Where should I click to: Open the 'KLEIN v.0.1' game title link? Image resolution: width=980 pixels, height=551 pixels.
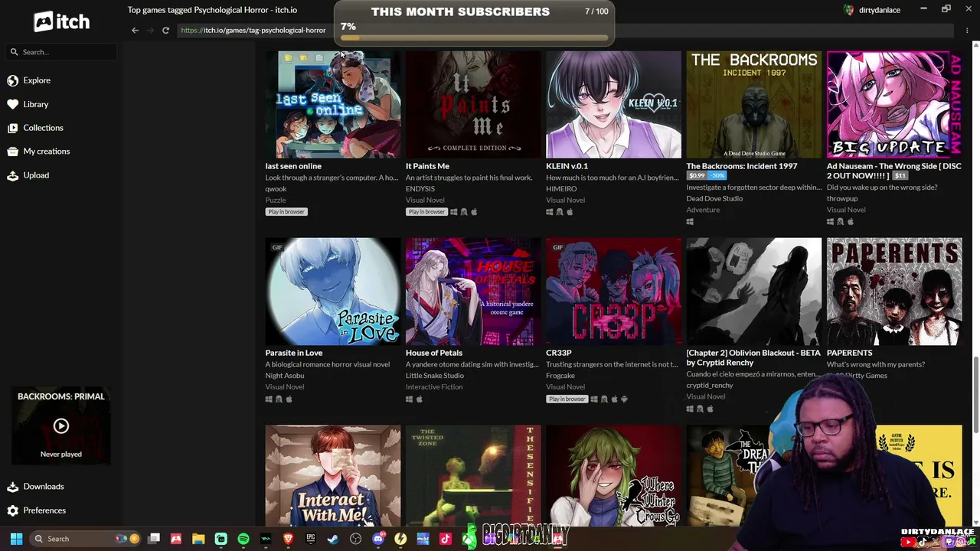[567, 166]
